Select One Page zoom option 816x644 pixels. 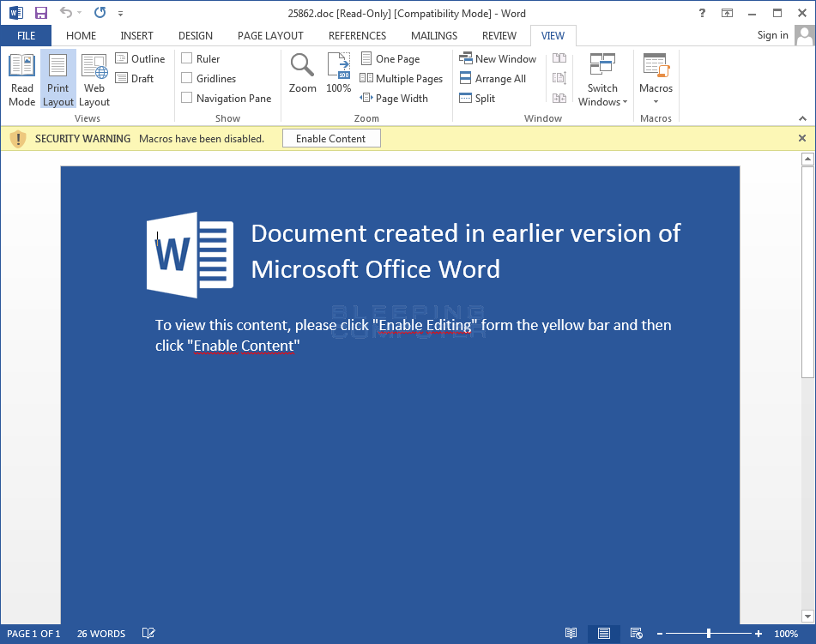(390, 59)
